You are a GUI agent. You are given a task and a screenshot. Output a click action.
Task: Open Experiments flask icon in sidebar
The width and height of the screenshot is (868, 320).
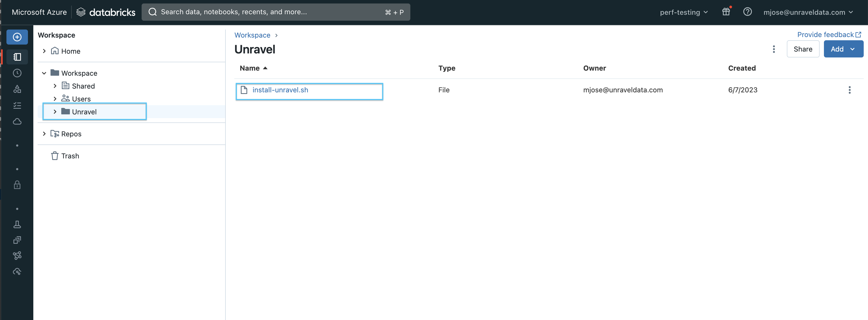(x=17, y=224)
